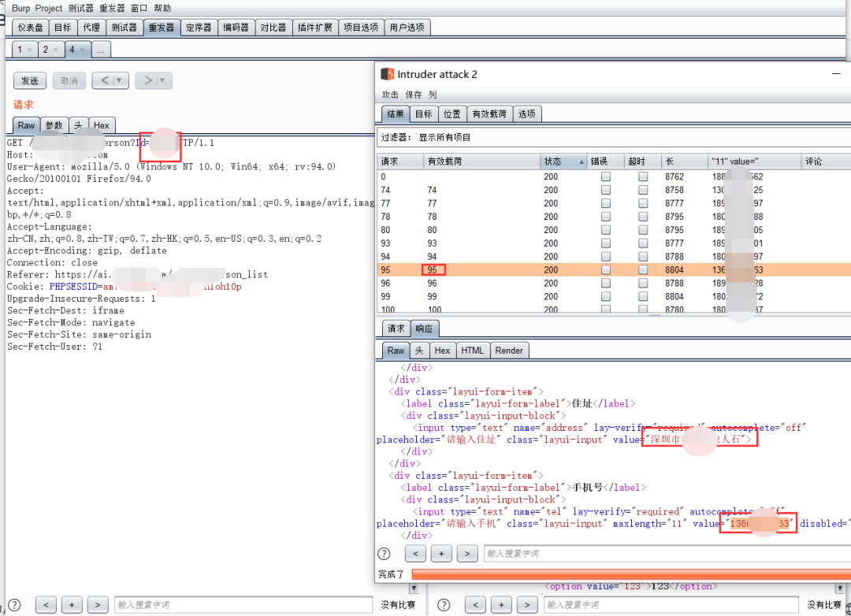Switch response view to Render
Viewport: 851px width, 616px height.
pos(509,351)
